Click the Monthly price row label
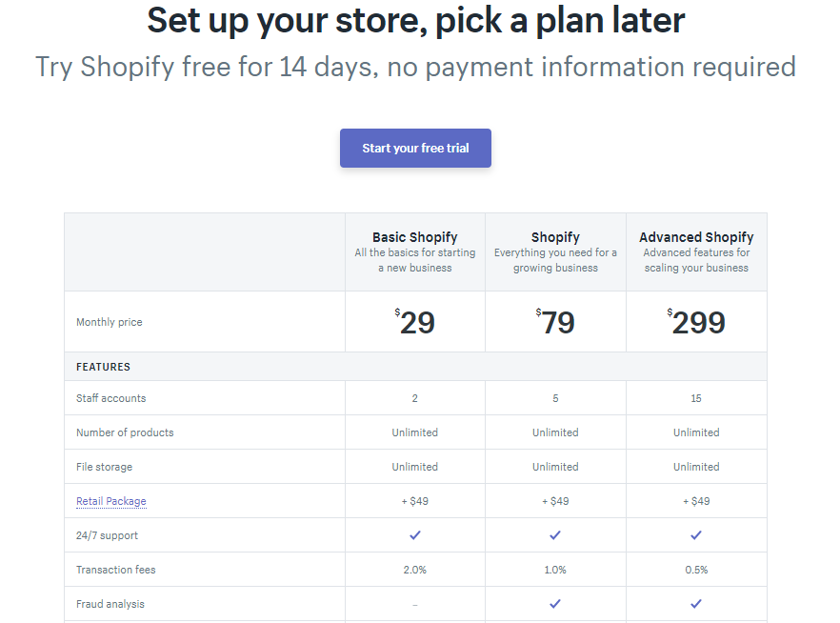The image size is (840, 623). pos(110,322)
